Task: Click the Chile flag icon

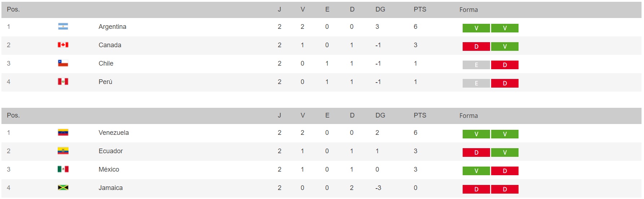Action: coord(63,63)
